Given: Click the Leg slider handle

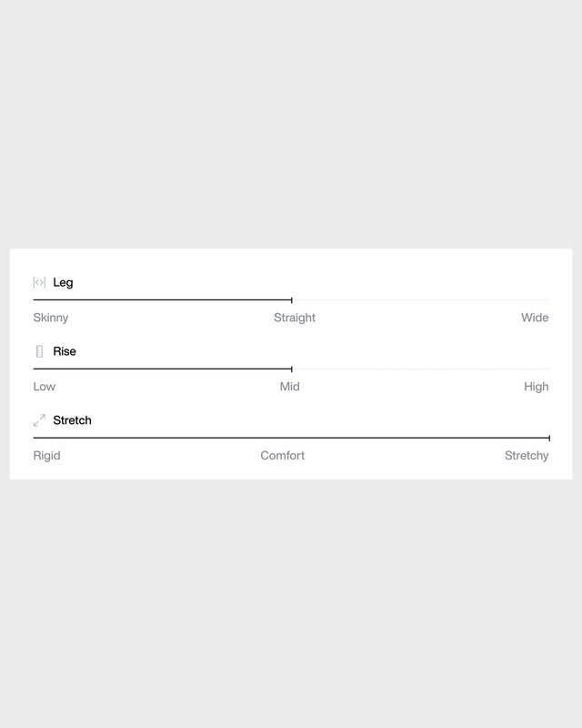Looking at the screenshot, I should click(x=291, y=299).
